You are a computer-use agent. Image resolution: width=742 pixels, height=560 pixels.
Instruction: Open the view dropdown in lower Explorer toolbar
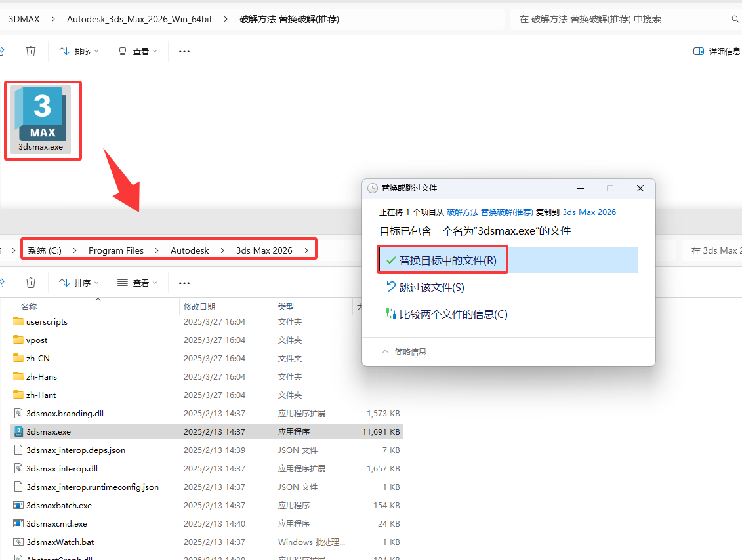tap(137, 283)
